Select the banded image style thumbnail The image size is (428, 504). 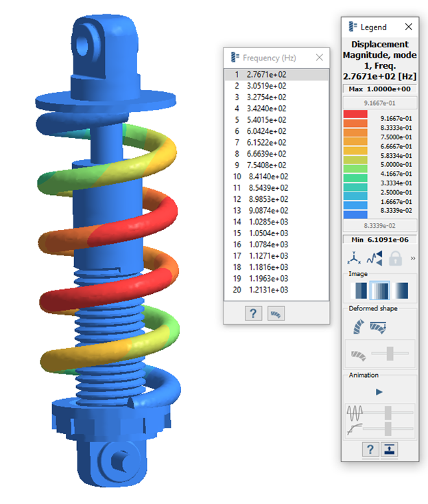coord(359,290)
